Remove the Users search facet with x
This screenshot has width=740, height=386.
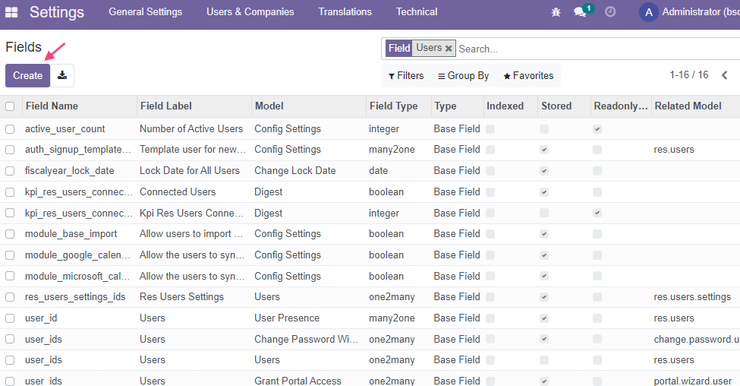[x=448, y=48]
